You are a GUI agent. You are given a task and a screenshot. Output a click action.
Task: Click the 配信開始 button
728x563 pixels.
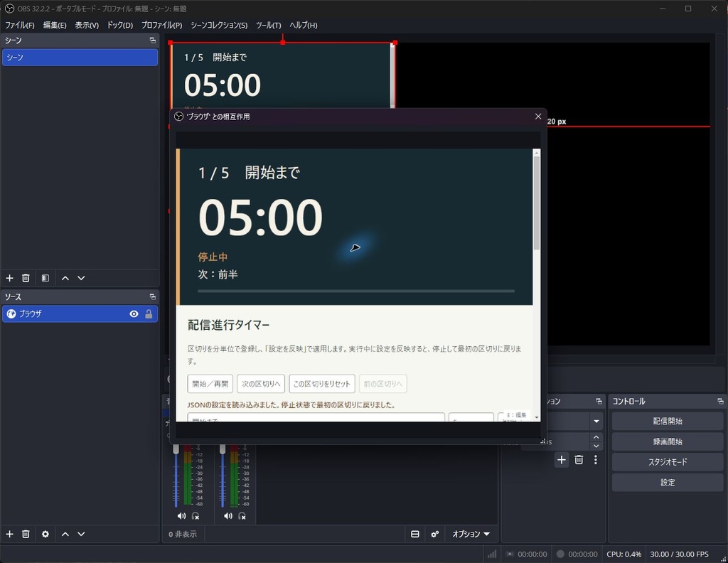pyautogui.click(x=667, y=422)
